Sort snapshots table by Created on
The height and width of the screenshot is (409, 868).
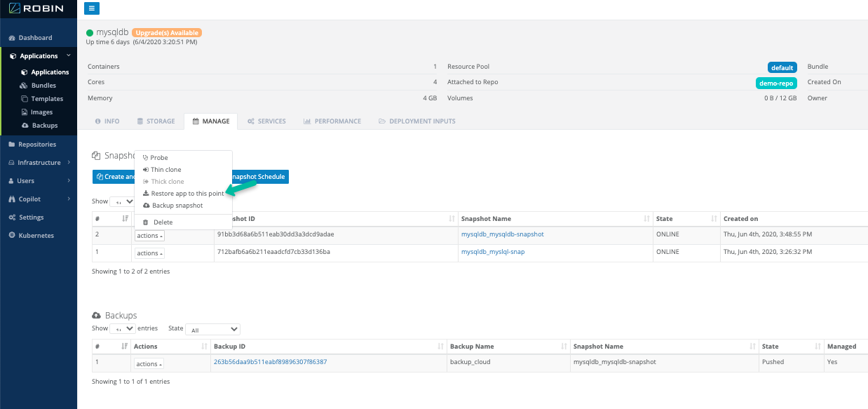pos(794,219)
